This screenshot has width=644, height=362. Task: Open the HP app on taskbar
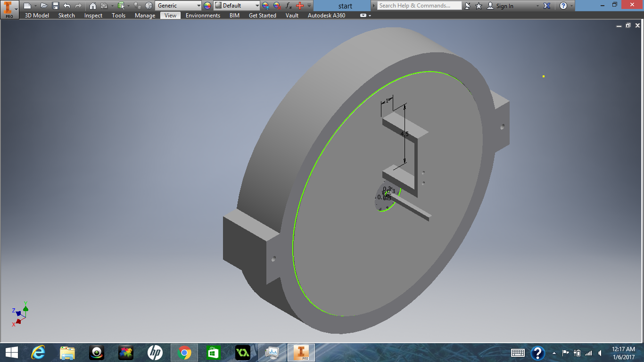pos(155,352)
